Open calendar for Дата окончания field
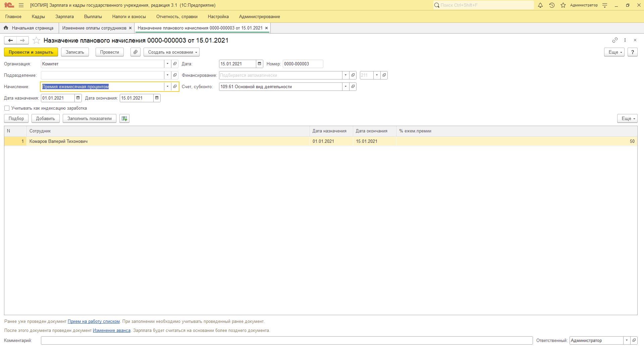Image resolution: width=644 pixels, height=347 pixels. (157, 98)
